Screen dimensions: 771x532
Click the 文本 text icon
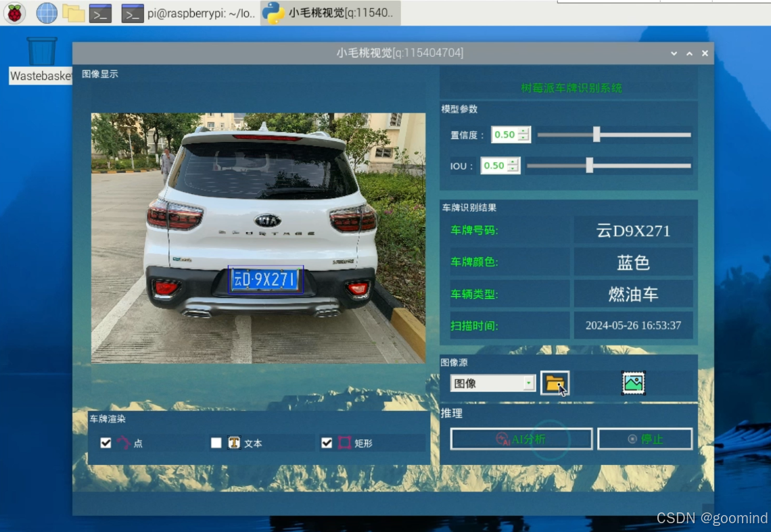point(234,443)
